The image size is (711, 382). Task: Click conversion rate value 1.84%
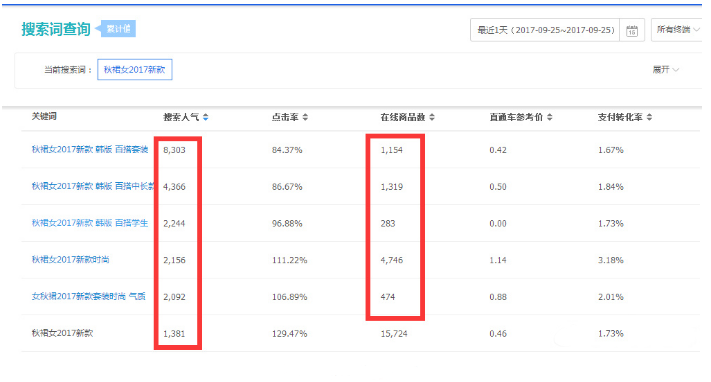pyautogui.click(x=611, y=186)
